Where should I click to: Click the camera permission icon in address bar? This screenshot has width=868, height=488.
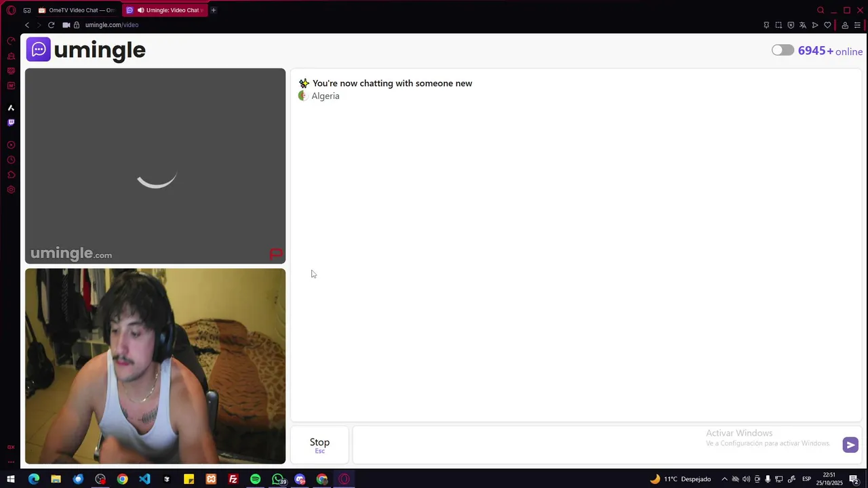pyautogui.click(x=66, y=25)
